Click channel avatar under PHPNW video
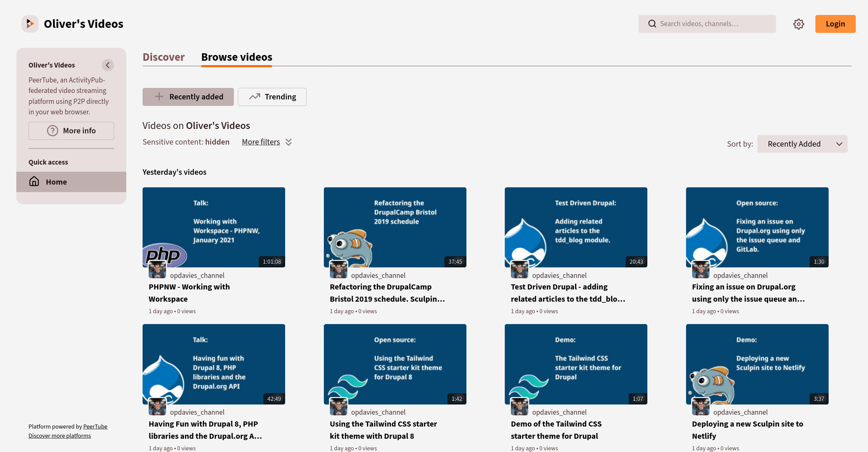 pos(157,269)
